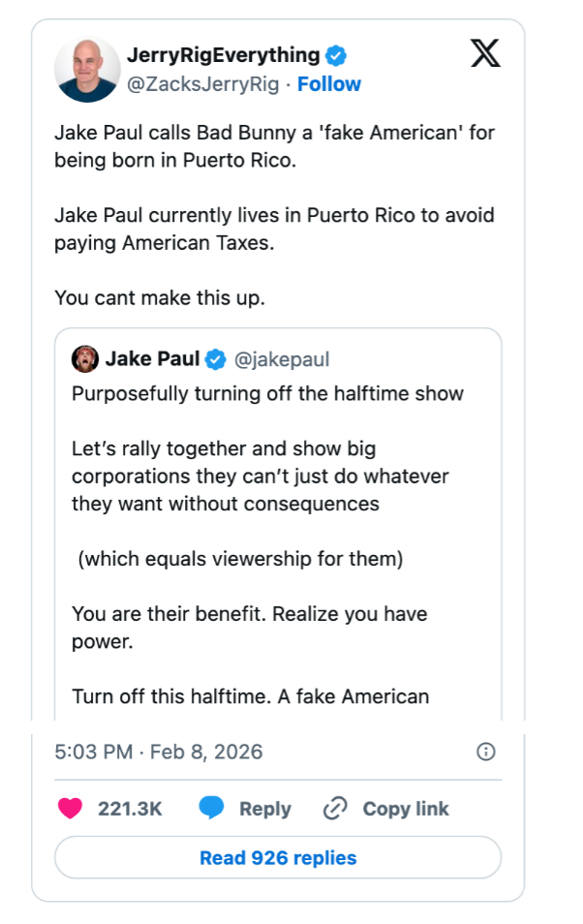The height and width of the screenshot is (924, 583).
Task: Click the reply speech bubble icon
Action: tap(211, 809)
